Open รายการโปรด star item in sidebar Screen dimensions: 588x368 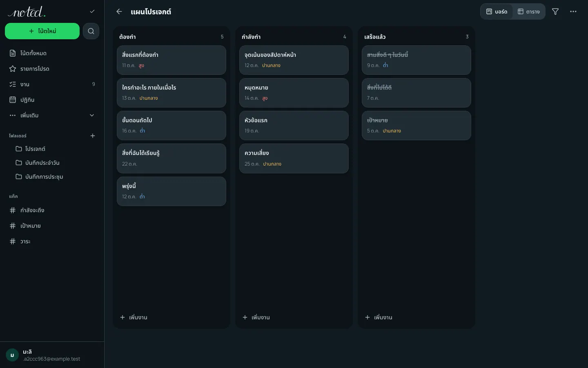pyautogui.click(x=52, y=69)
